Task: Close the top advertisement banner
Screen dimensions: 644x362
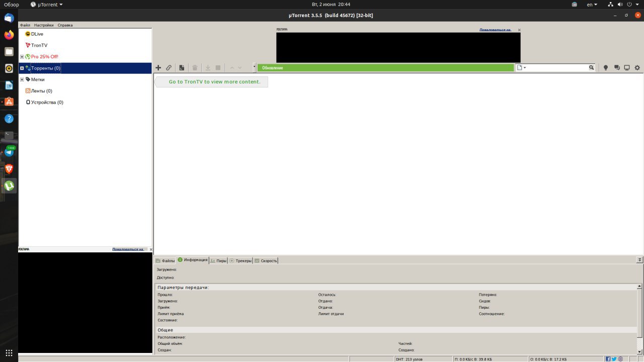Action: (519, 30)
